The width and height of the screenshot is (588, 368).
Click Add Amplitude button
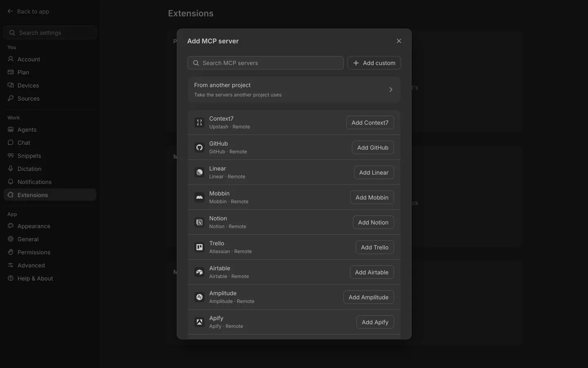tap(369, 297)
